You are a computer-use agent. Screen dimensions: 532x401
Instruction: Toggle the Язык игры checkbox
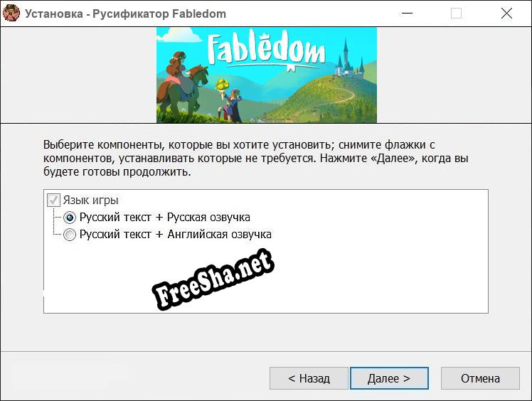click(x=53, y=200)
